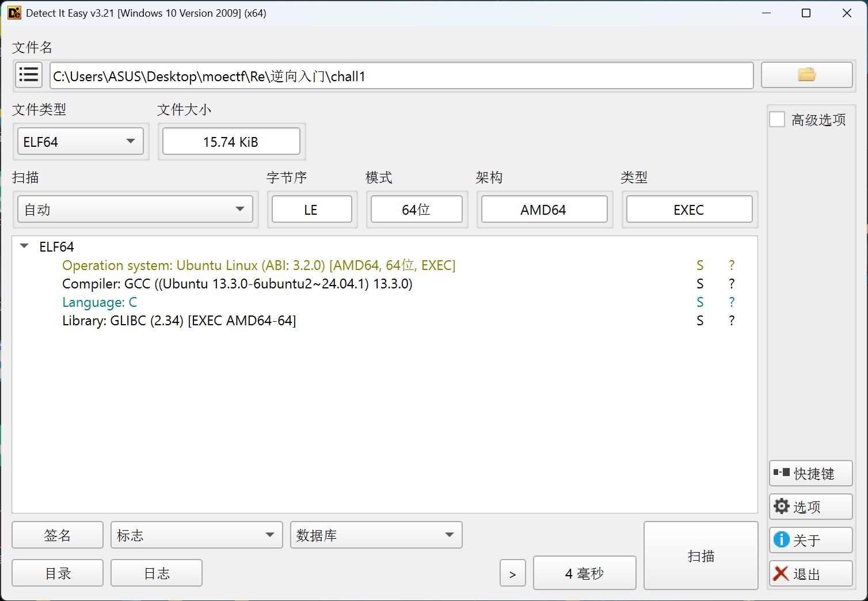This screenshot has width=868, height=601.
Task: Click the LE endianness field
Action: [x=312, y=209]
